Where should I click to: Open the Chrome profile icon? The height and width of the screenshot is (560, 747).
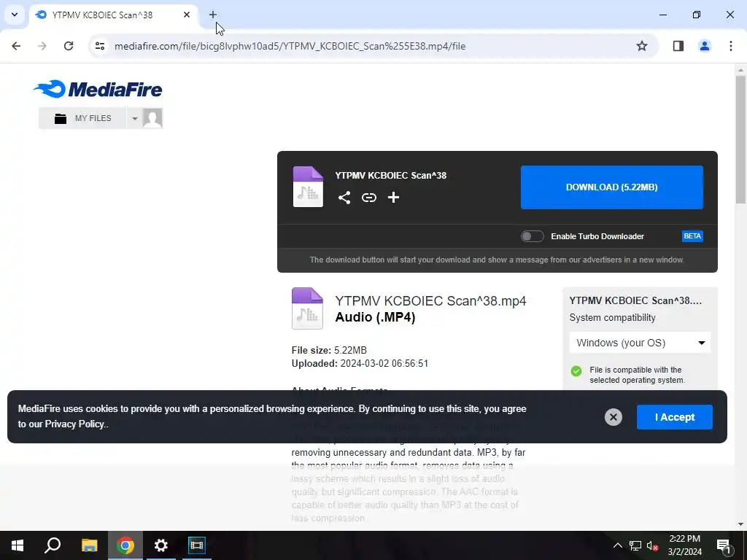click(705, 46)
